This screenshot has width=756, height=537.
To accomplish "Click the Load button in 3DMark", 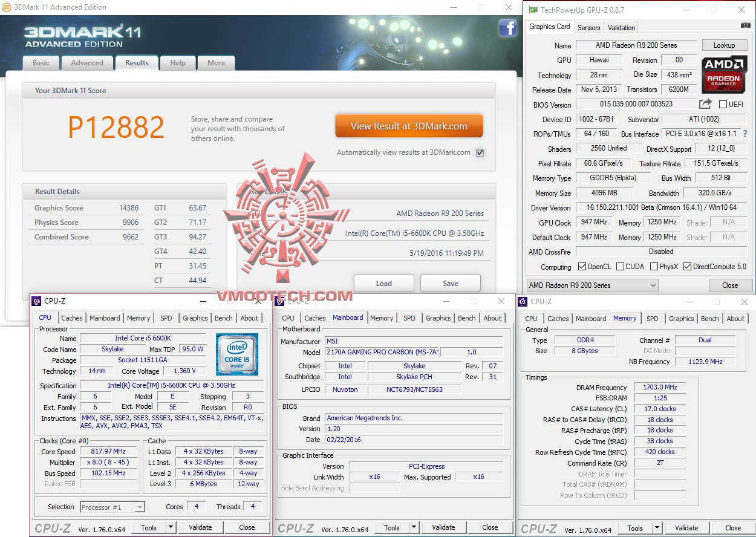I will pyautogui.click(x=384, y=283).
